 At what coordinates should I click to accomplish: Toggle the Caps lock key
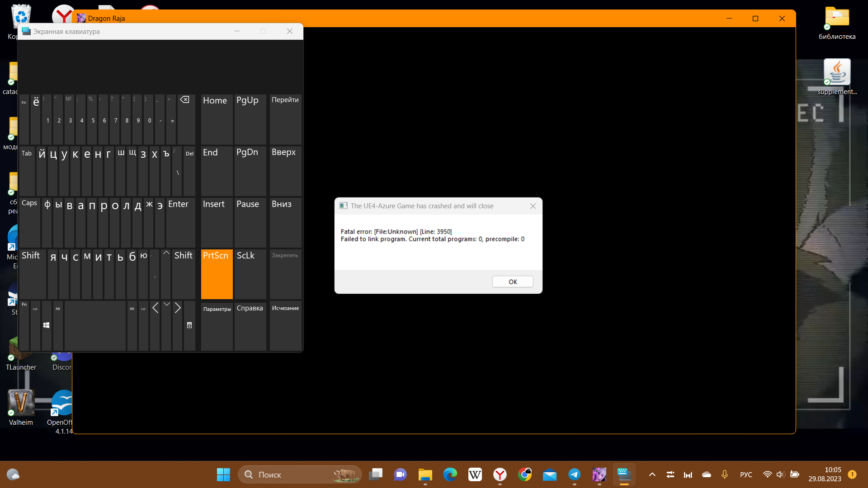click(x=30, y=221)
